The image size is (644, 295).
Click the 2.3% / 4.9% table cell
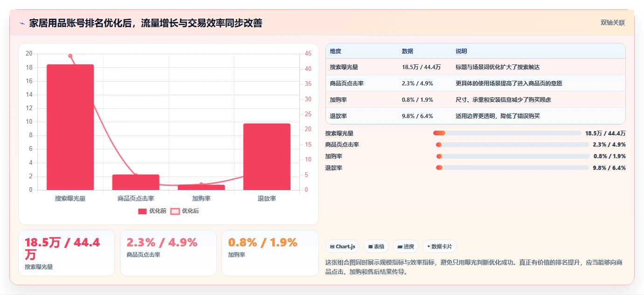[417, 84]
